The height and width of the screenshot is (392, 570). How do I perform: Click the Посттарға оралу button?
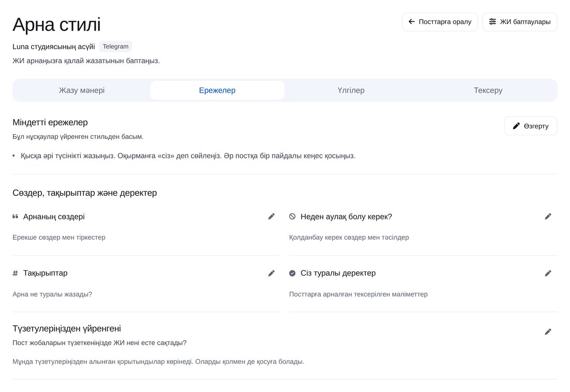tap(440, 22)
